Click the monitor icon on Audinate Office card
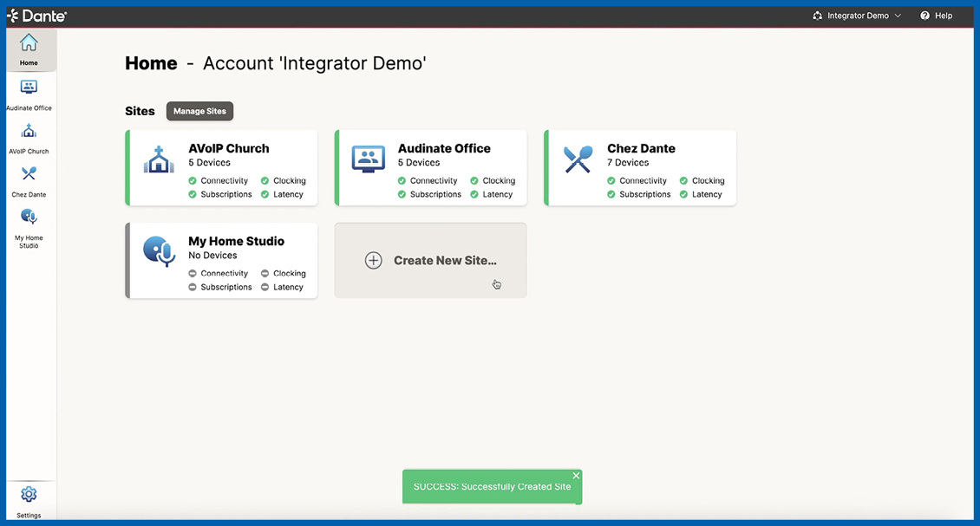The image size is (980, 526). pos(369,159)
